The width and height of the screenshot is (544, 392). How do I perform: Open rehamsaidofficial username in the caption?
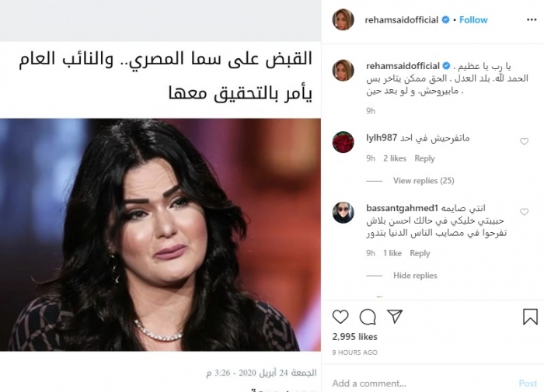pyautogui.click(x=403, y=66)
